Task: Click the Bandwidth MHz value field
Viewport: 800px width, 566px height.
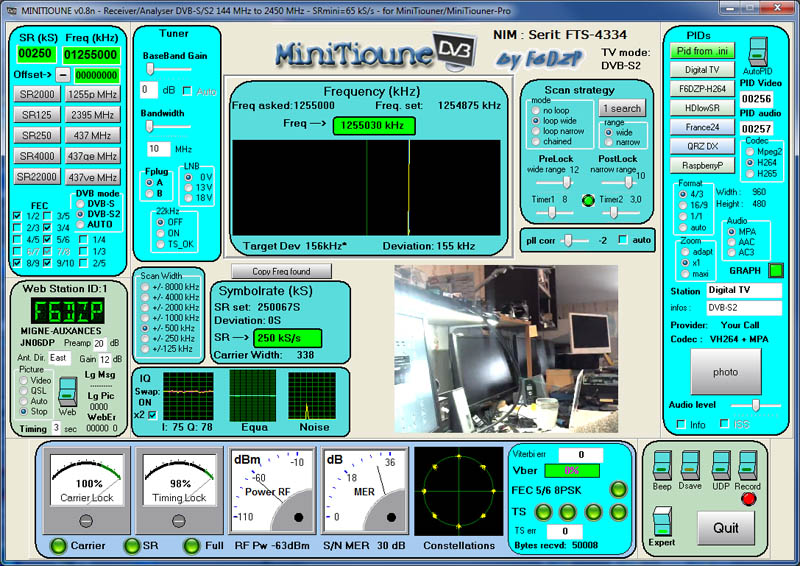Action: point(158,149)
